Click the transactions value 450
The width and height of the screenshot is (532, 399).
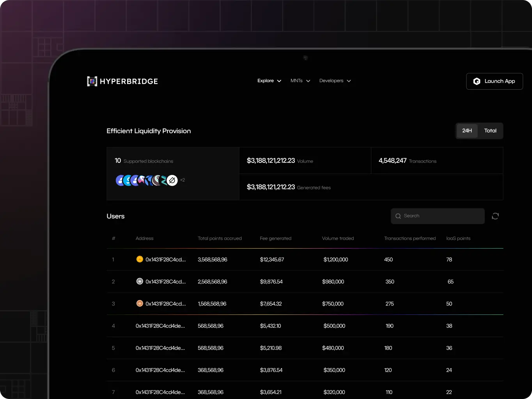388,259
